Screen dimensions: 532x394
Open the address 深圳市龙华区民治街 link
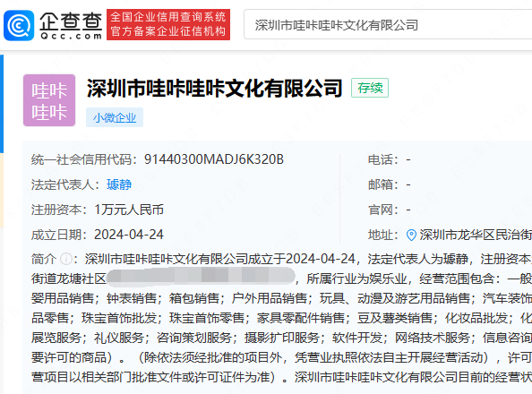pyautogui.click(x=476, y=235)
